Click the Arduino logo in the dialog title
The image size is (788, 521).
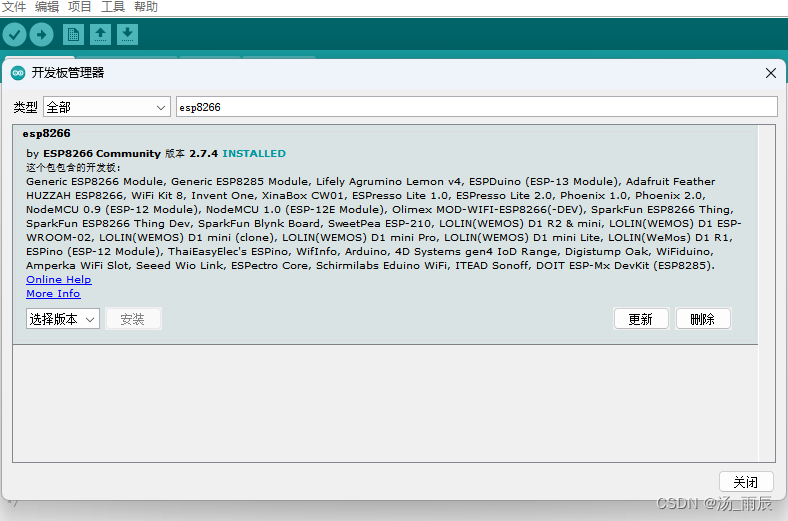click(18, 73)
